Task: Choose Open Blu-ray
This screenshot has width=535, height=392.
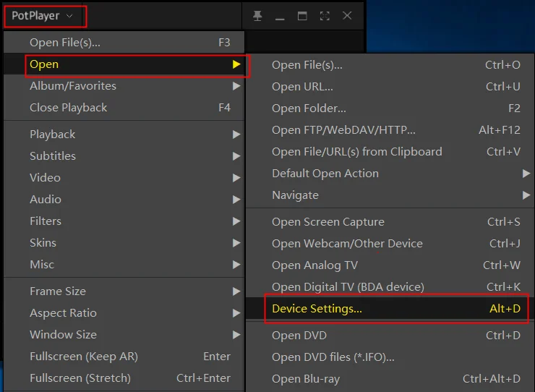Action: tap(390, 379)
